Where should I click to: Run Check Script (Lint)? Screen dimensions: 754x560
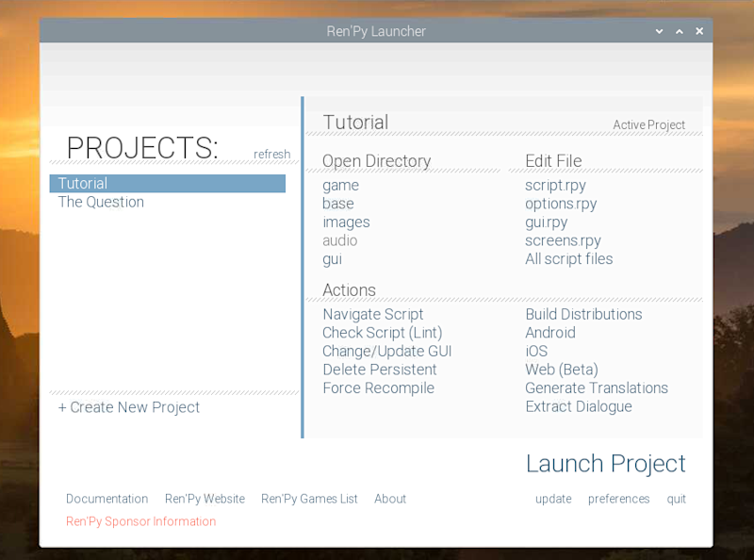click(x=383, y=333)
